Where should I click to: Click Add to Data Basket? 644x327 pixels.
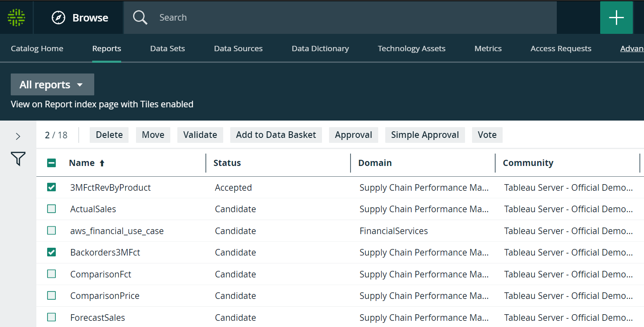click(276, 135)
